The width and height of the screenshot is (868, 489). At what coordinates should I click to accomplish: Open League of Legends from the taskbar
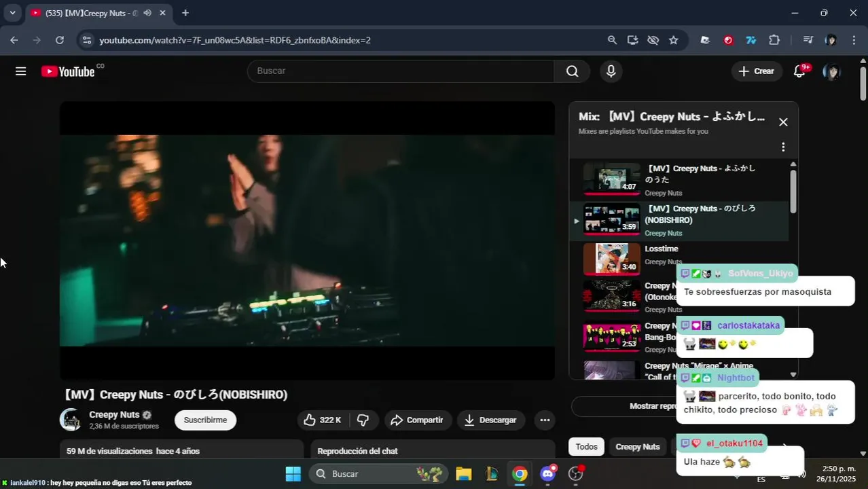pos(492,474)
